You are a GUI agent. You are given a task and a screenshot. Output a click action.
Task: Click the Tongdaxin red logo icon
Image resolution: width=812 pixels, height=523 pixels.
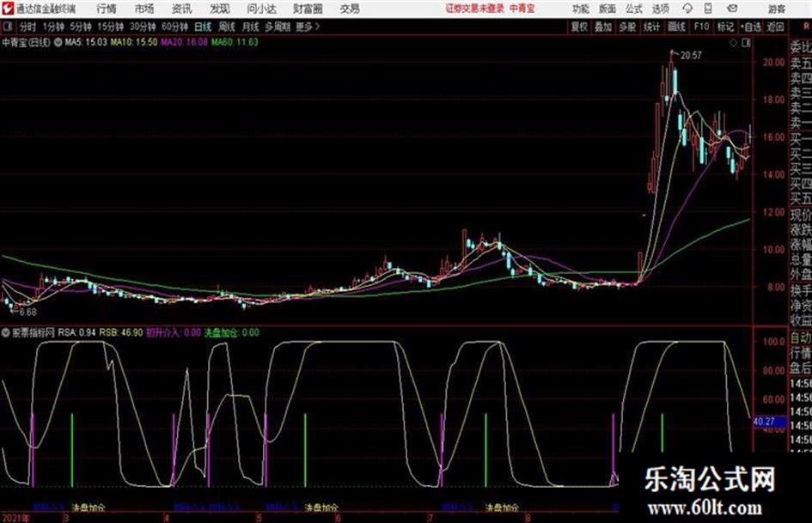pos(8,9)
